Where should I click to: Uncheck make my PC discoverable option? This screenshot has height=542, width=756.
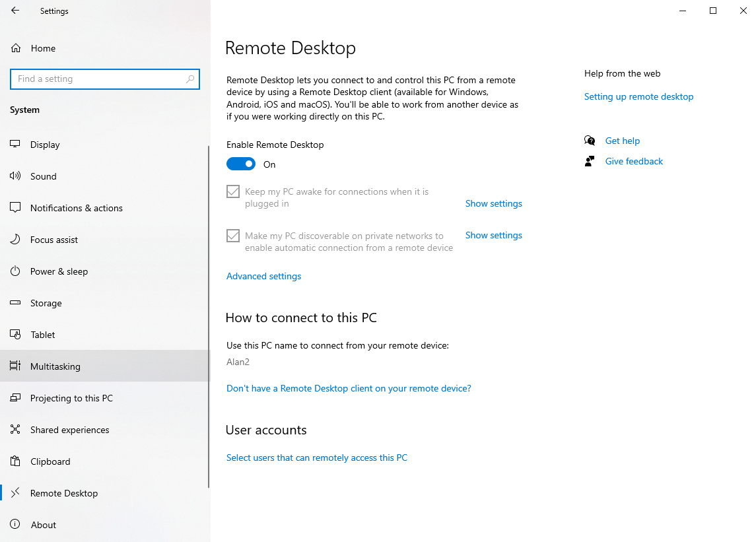232,236
